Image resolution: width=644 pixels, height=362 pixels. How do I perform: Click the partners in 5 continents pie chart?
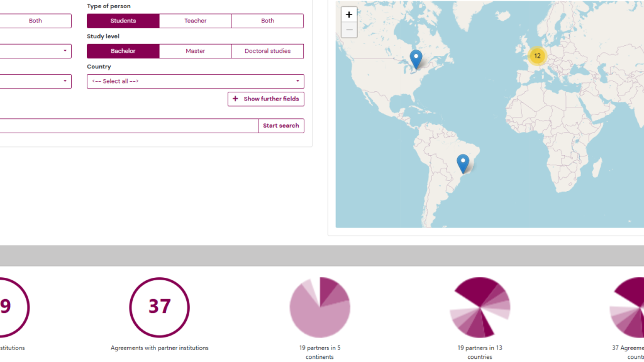pyautogui.click(x=319, y=307)
